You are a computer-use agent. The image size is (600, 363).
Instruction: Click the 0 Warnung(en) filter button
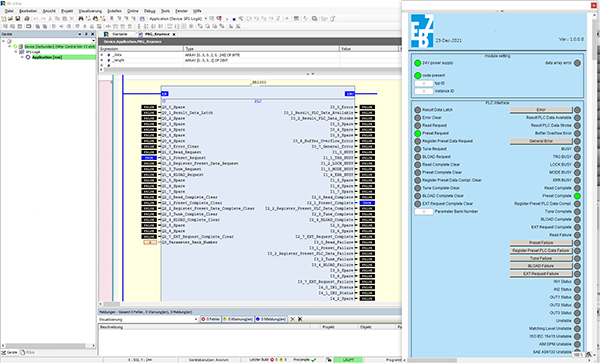click(x=238, y=319)
